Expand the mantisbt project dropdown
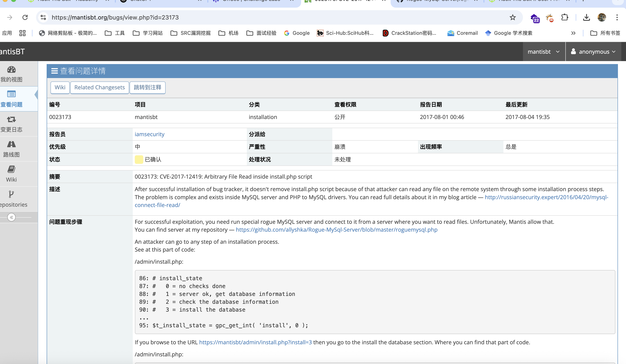 (x=544, y=52)
